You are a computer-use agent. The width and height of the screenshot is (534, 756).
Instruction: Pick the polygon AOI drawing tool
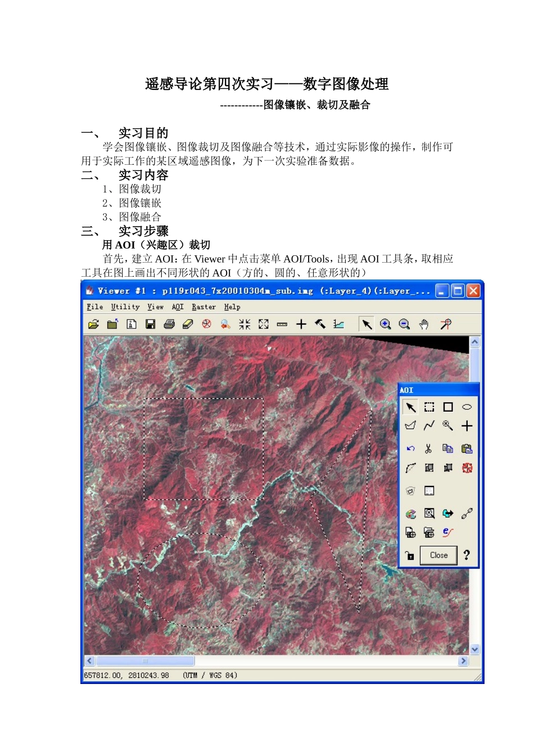(x=411, y=426)
